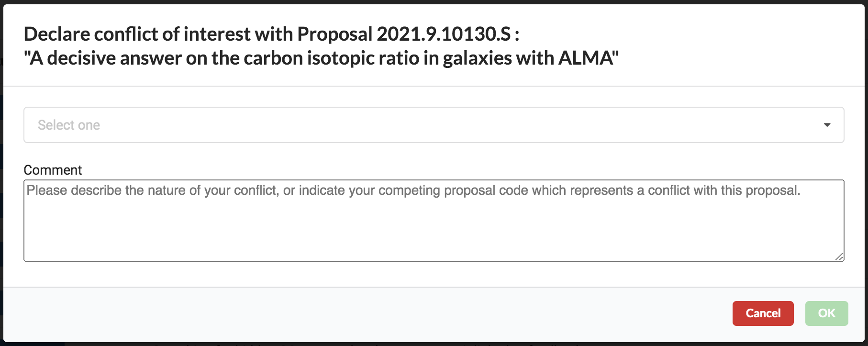Confirm with the green OK button
868x346 pixels.
click(x=826, y=313)
